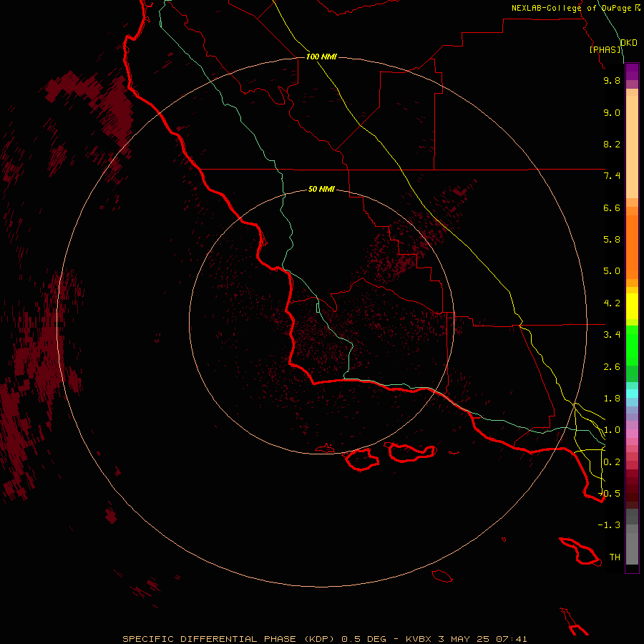
Task: Click the 1.0 value on color scale
Action: tap(612, 430)
